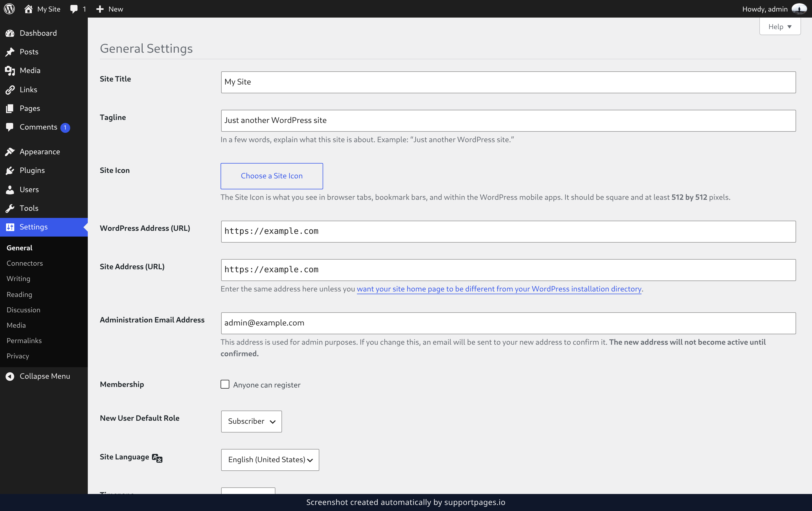Select the General submenu item
Viewport: 812px width, 511px height.
point(19,248)
